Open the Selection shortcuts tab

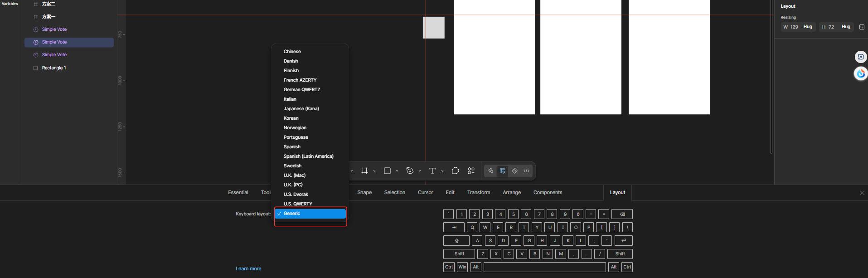395,193
